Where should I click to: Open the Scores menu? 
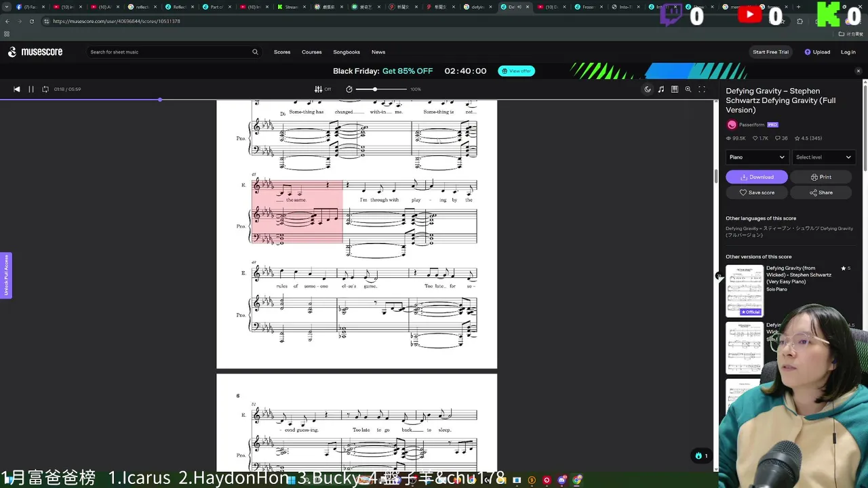(282, 52)
